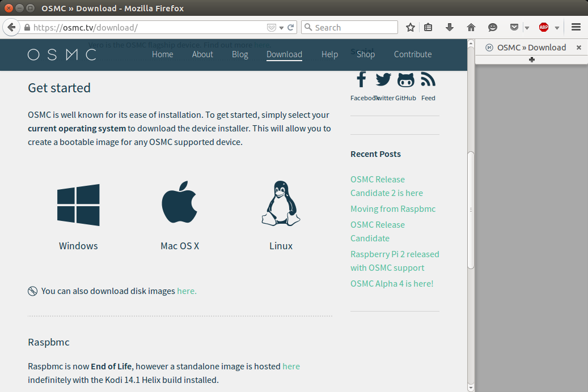Expand the URL bar history dropdown
Viewport: 588px width, 392px height.
[281, 28]
